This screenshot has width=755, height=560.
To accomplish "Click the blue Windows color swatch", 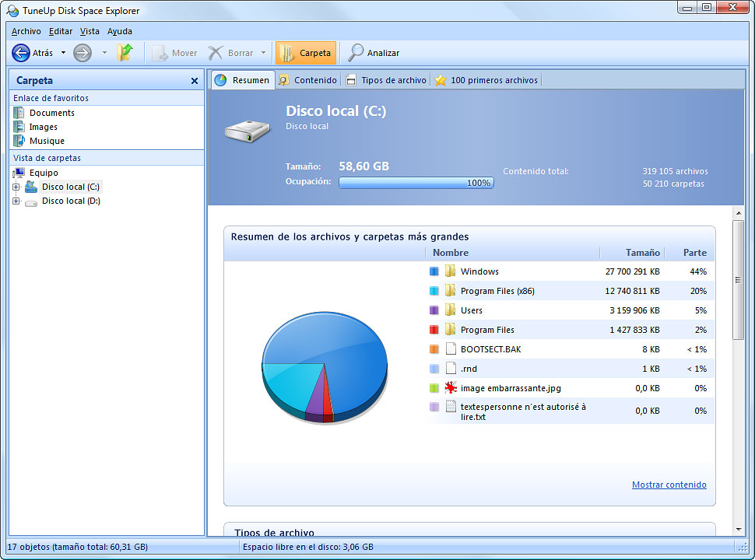I will tap(434, 271).
